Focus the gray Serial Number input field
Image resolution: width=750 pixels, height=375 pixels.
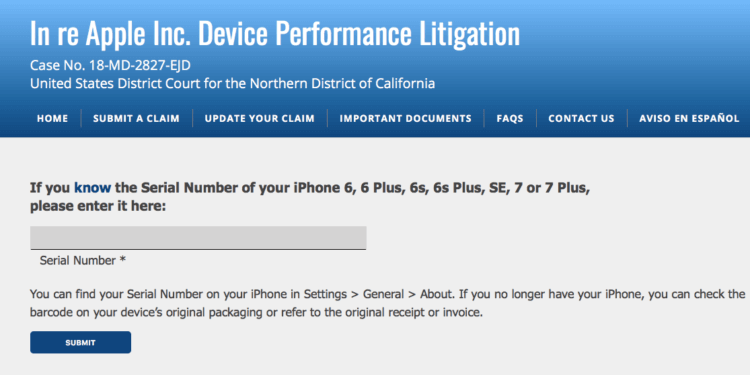[198, 238]
